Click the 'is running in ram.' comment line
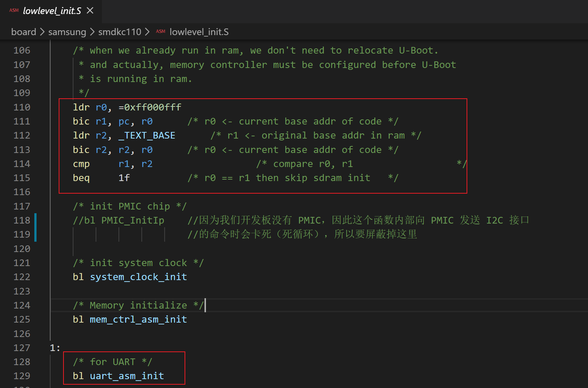588x388 pixels. point(135,79)
